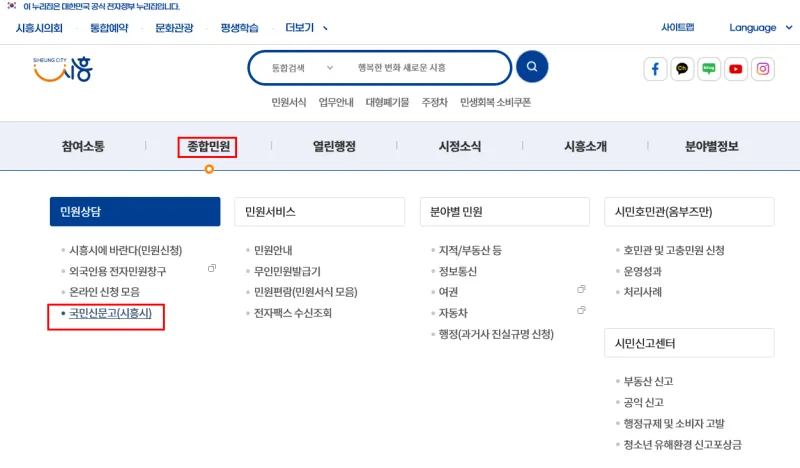
Task: Select the 종합민원 main menu
Action: pos(208,147)
